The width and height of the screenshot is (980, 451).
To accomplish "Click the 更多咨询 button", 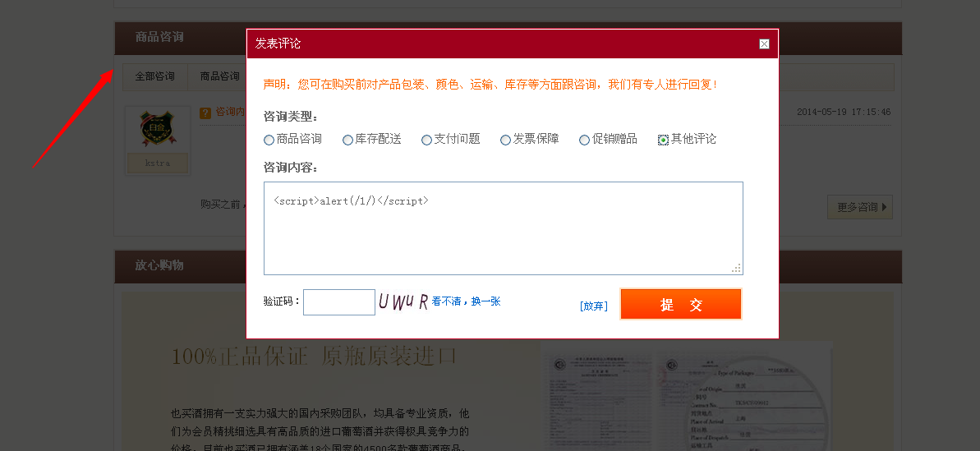I will coord(859,207).
